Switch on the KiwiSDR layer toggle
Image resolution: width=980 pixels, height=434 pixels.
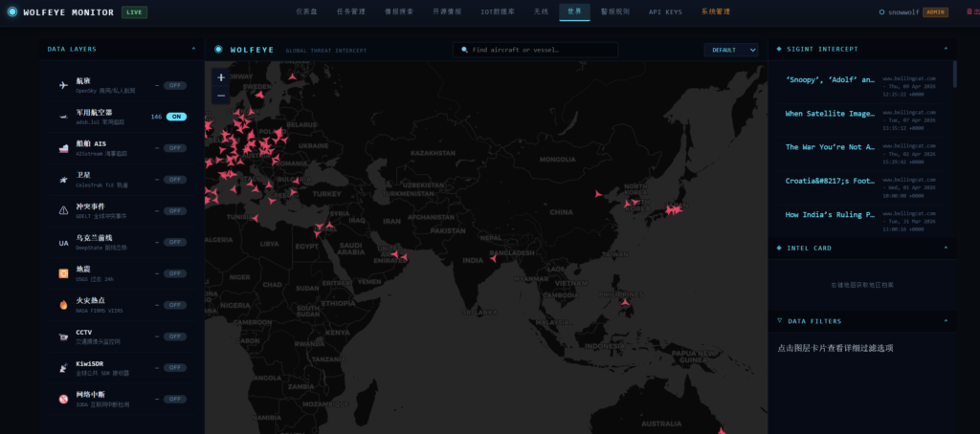(x=174, y=368)
